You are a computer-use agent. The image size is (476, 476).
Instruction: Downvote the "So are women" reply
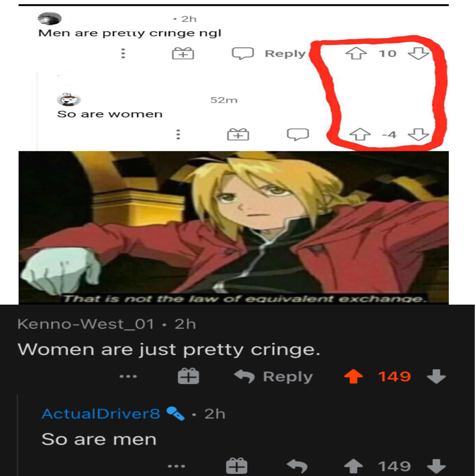(x=418, y=135)
